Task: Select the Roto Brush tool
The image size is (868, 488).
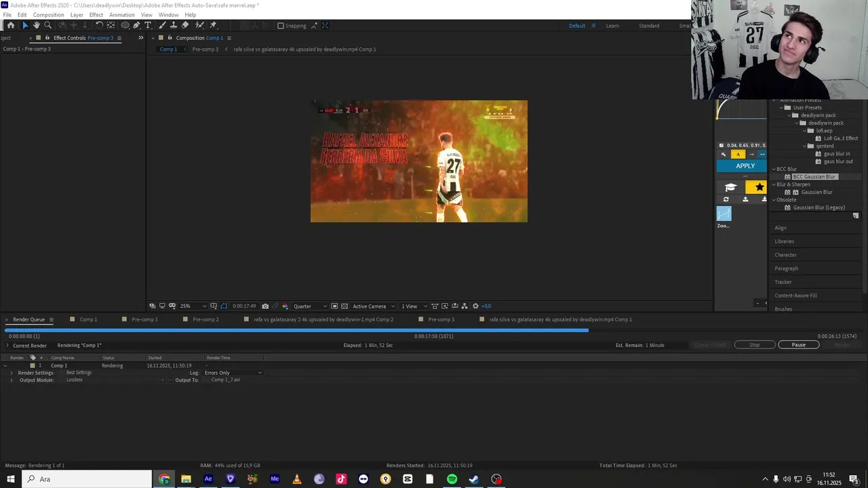Action: [199, 26]
